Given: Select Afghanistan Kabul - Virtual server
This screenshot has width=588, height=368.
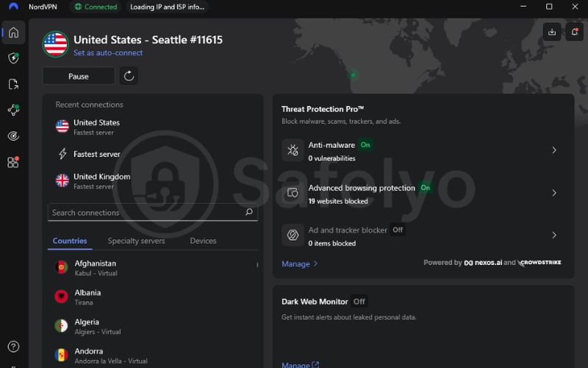Looking at the screenshot, I should click(153, 268).
